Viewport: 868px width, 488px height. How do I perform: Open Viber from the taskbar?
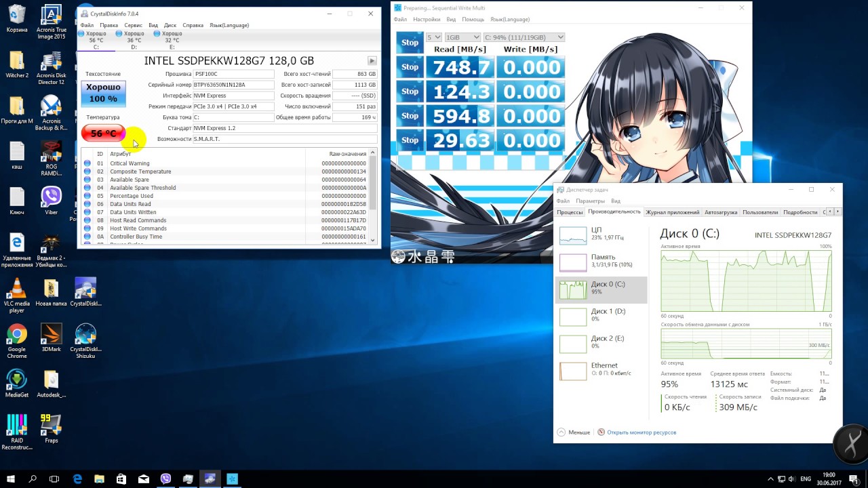166,479
